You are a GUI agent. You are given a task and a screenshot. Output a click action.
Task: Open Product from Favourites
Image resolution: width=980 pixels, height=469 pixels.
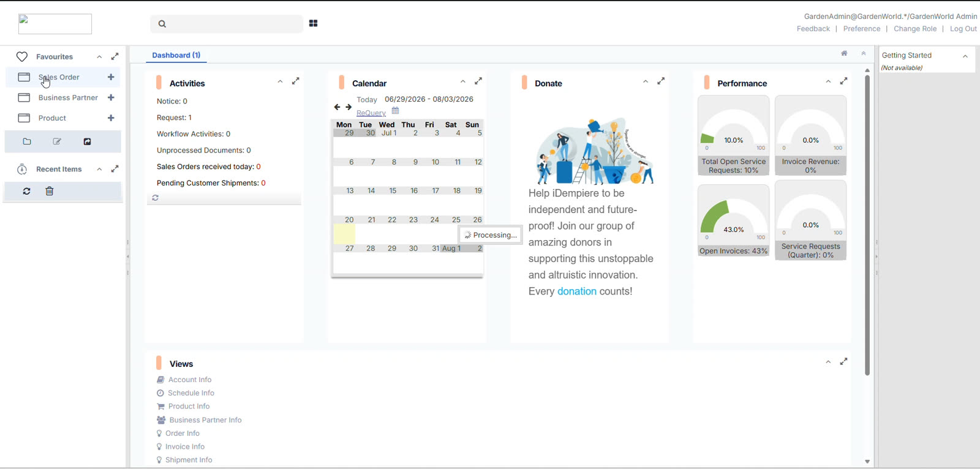(52, 118)
